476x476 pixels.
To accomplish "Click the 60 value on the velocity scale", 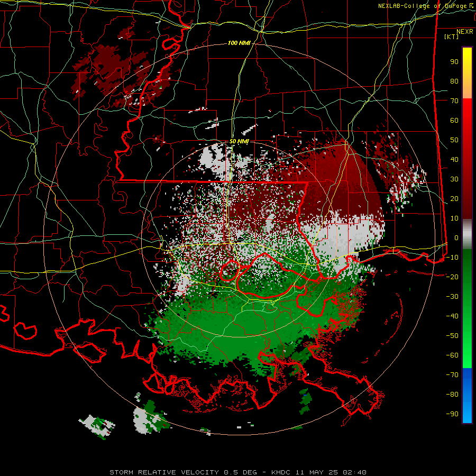I will (x=454, y=120).
